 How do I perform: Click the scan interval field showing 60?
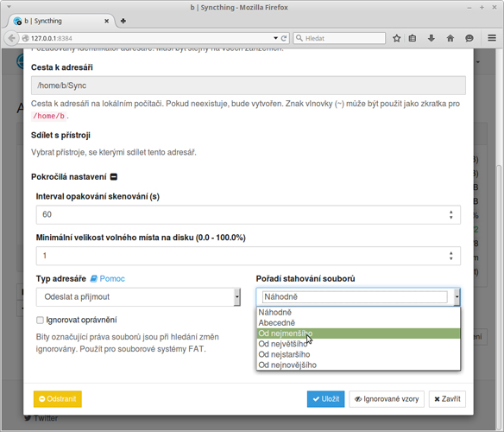249,214
